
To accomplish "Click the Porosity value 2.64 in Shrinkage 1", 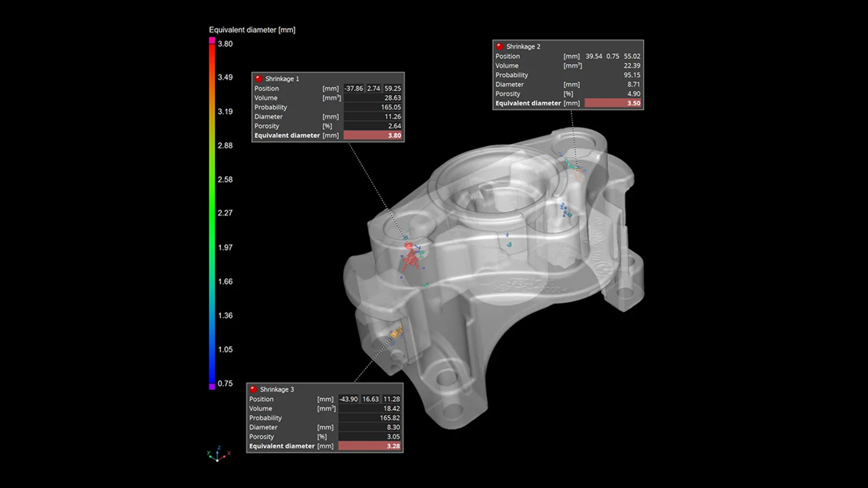I will click(393, 125).
